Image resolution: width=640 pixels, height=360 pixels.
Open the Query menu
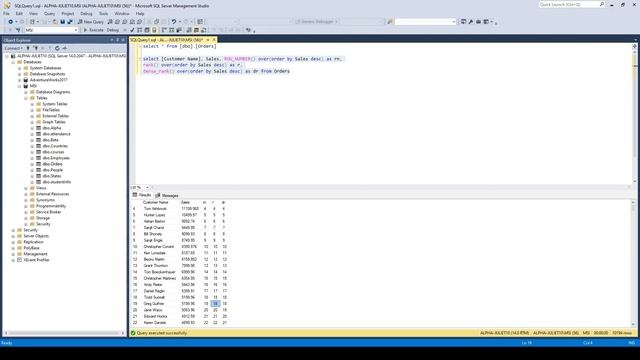49,13
